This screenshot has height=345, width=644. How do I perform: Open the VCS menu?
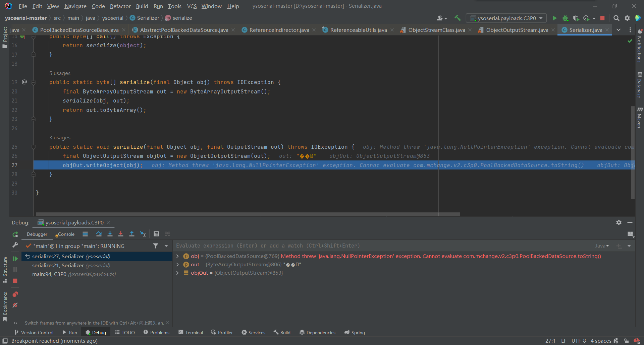pyautogui.click(x=192, y=6)
